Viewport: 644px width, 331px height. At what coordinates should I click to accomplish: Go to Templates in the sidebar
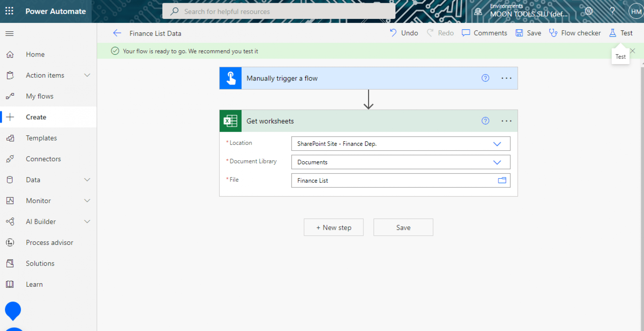[x=41, y=138]
